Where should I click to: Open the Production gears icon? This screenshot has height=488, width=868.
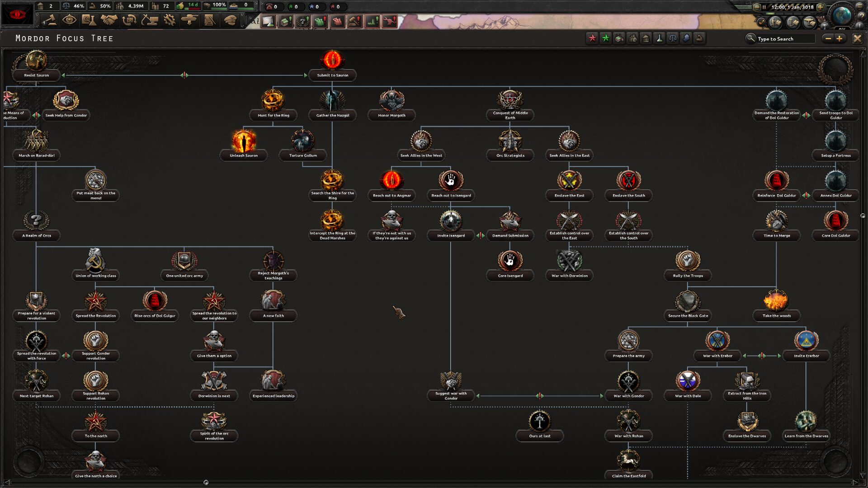click(170, 20)
